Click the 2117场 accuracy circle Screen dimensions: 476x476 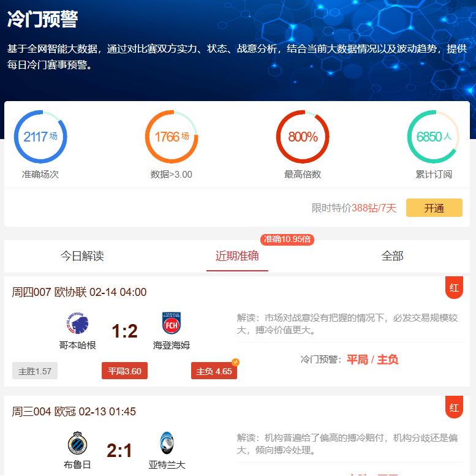40,137
